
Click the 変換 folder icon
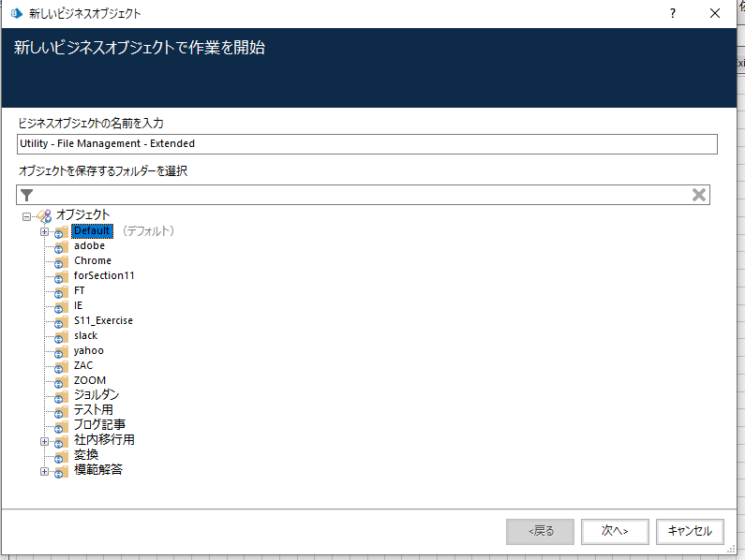[x=61, y=456]
